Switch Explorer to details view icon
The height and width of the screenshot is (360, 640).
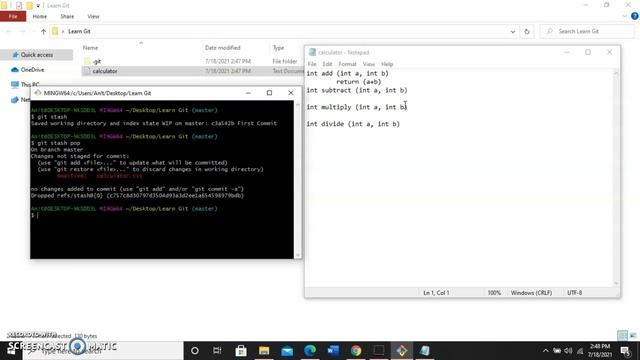pyautogui.click(x=622, y=336)
